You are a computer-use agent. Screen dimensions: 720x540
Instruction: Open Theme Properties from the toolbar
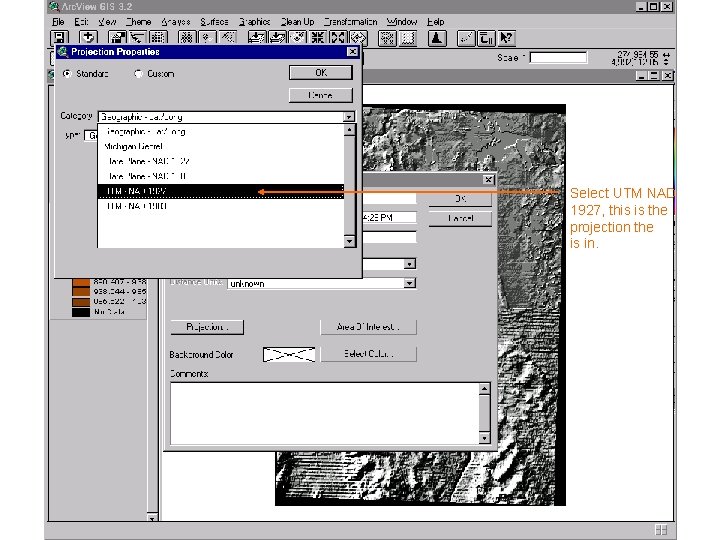click(117, 38)
